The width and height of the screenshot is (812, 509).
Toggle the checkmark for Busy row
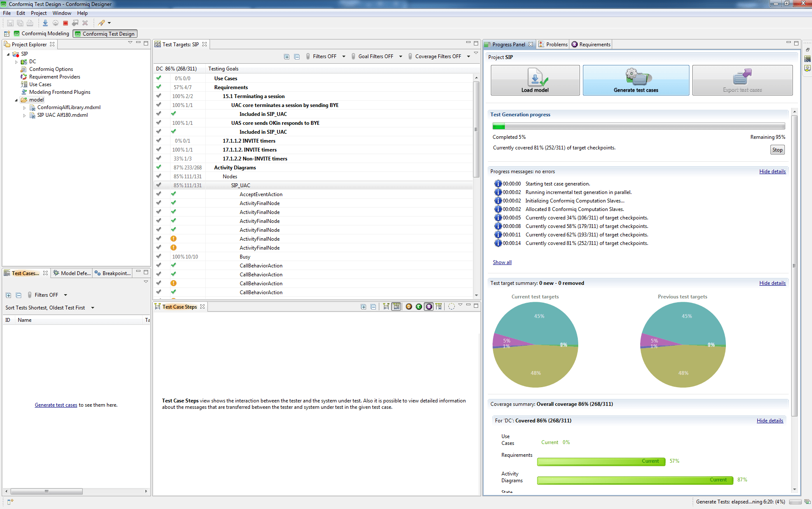[x=159, y=256]
